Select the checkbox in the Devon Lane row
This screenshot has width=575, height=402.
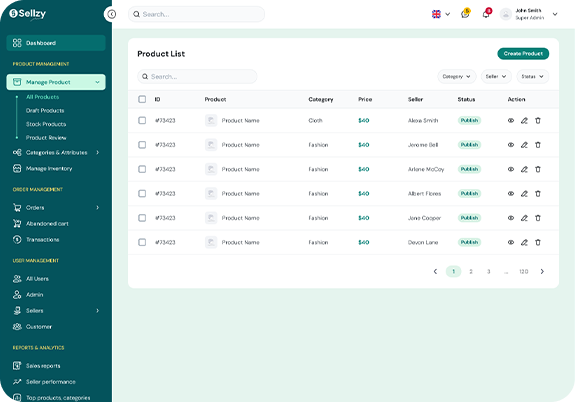(142, 242)
